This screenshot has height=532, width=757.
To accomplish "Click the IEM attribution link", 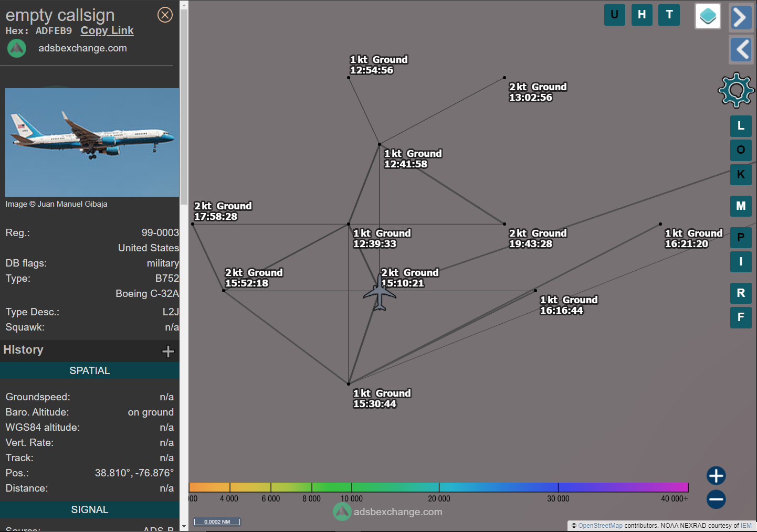I will click(746, 526).
